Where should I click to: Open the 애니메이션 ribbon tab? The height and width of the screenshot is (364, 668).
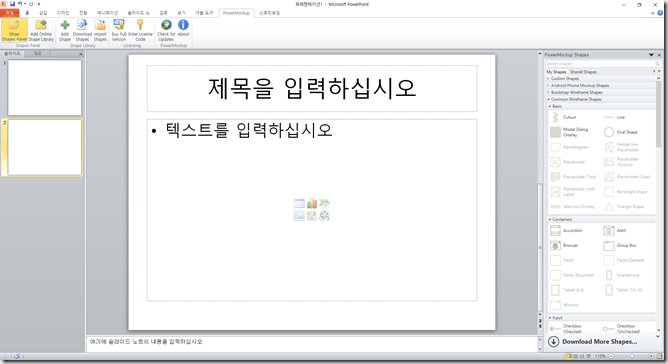(107, 13)
